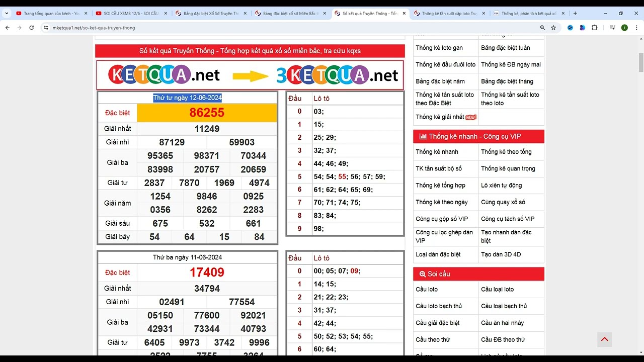Click the special prize number 17409
This screenshot has width=644, height=362.
point(207,273)
